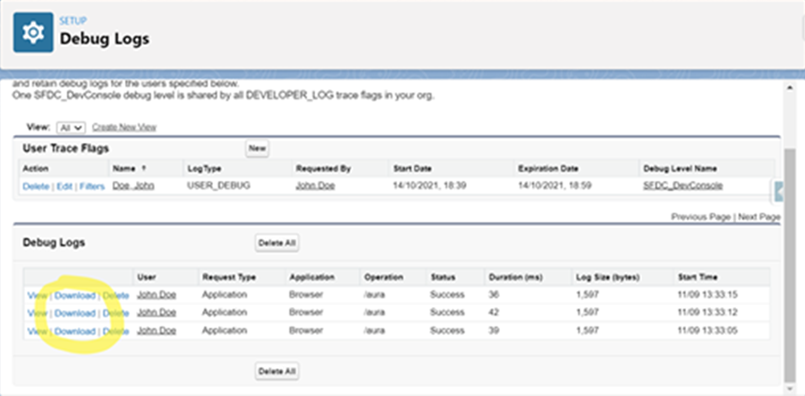Download the log started 13:33:05

(x=75, y=331)
